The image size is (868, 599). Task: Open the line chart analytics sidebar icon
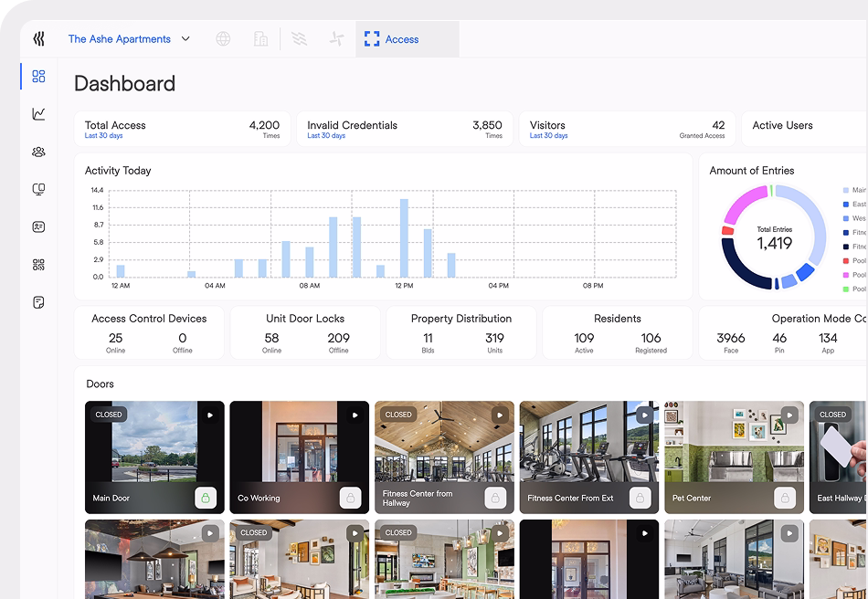[x=38, y=114]
